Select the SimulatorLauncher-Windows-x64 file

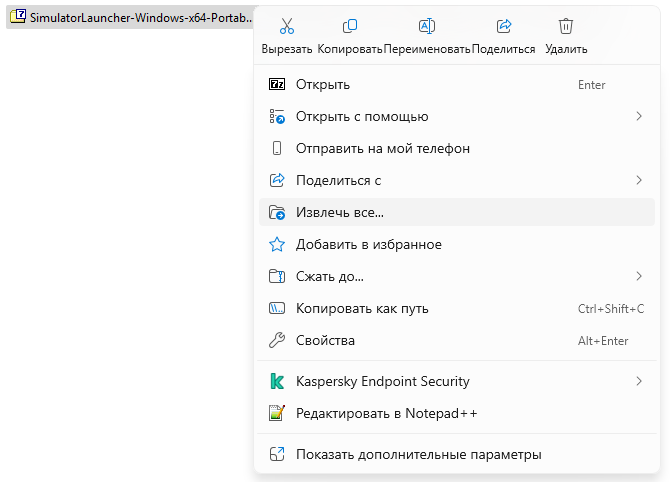tap(130, 19)
